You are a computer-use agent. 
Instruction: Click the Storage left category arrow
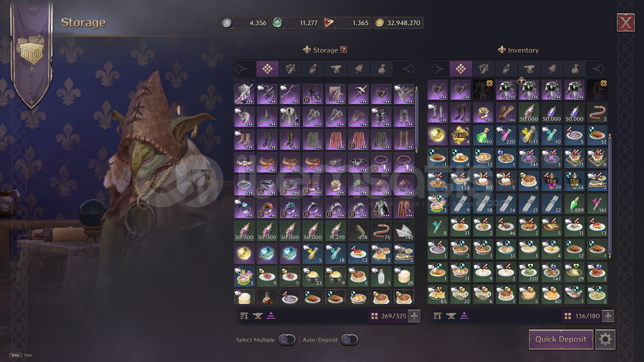(x=241, y=69)
